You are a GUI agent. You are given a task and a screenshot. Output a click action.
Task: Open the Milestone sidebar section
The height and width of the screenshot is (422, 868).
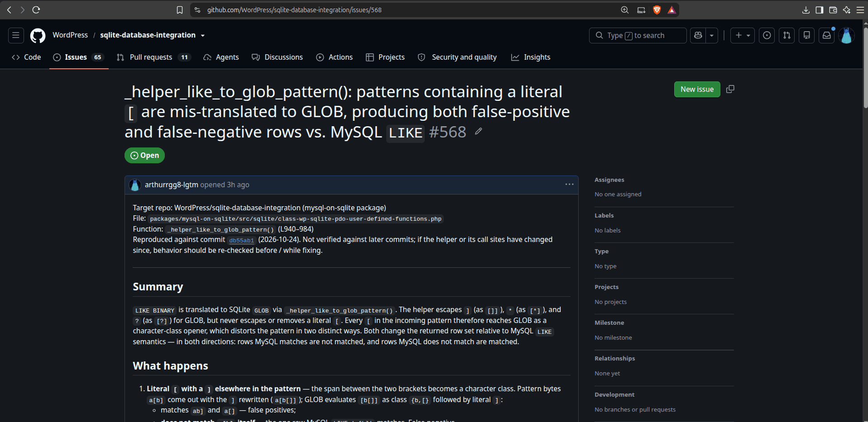click(609, 322)
